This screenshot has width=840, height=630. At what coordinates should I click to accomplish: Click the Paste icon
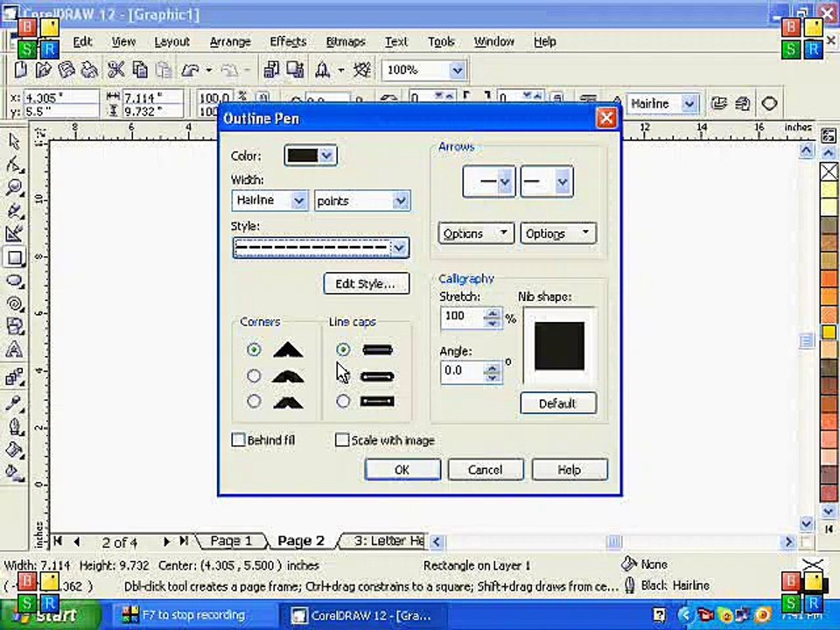point(164,70)
